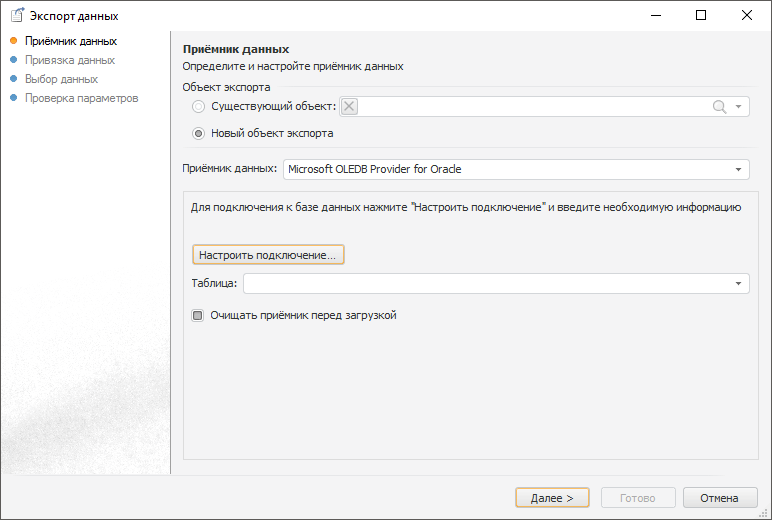Click the Настроить подключение button
The width and height of the screenshot is (772, 520).
click(269, 255)
